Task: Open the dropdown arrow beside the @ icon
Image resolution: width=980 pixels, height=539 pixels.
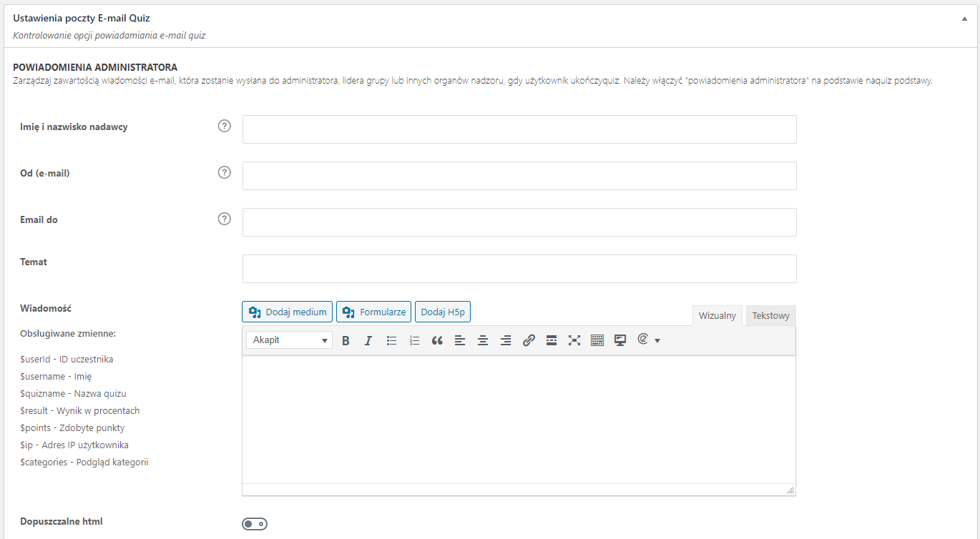Action: pyautogui.click(x=657, y=341)
